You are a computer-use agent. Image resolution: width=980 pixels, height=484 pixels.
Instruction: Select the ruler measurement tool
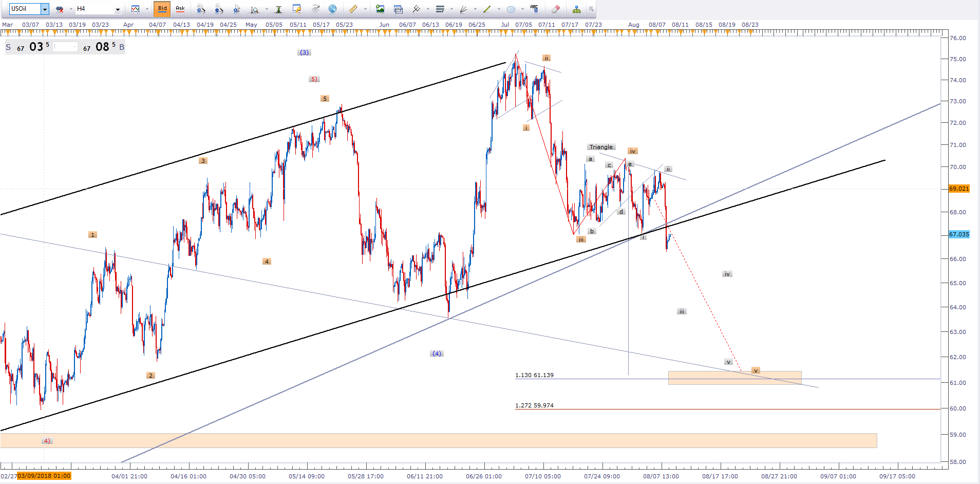353,9
